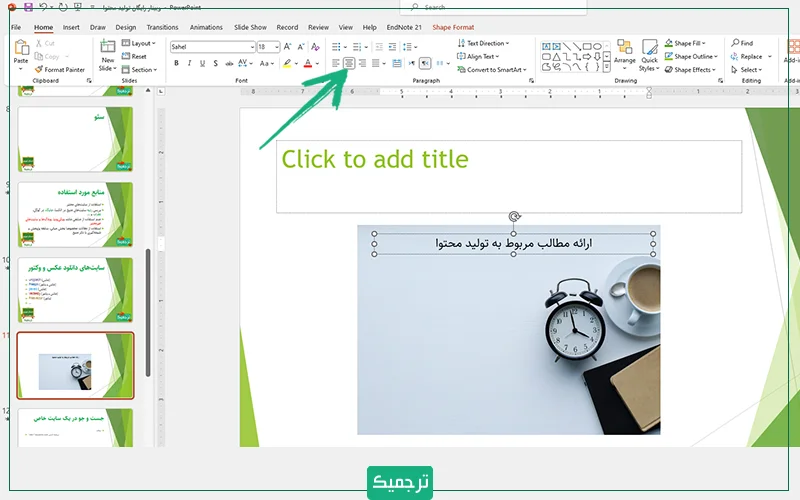Viewport: 800px width, 500px height.
Task: Select slide 10 thumbnail with download sites
Action: [x=76, y=290]
